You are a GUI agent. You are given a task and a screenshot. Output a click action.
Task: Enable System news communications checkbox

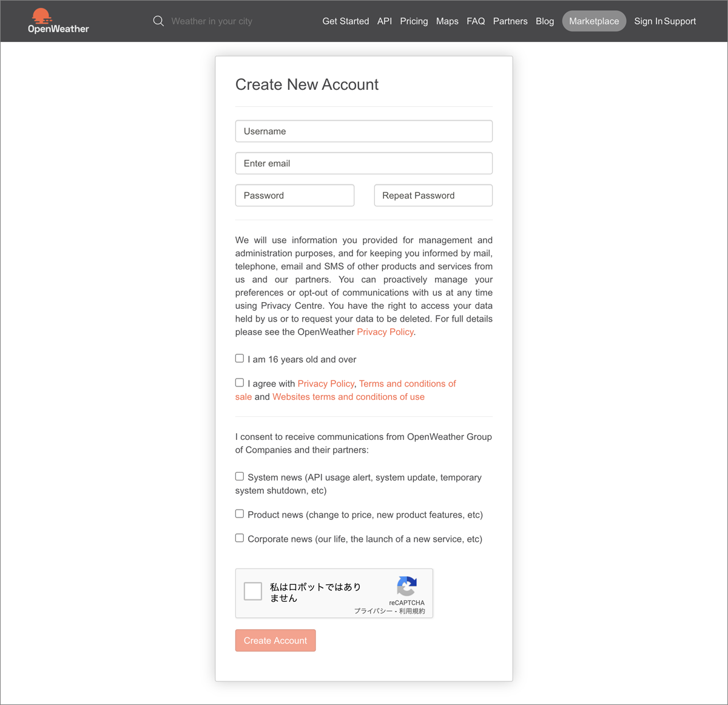click(240, 477)
